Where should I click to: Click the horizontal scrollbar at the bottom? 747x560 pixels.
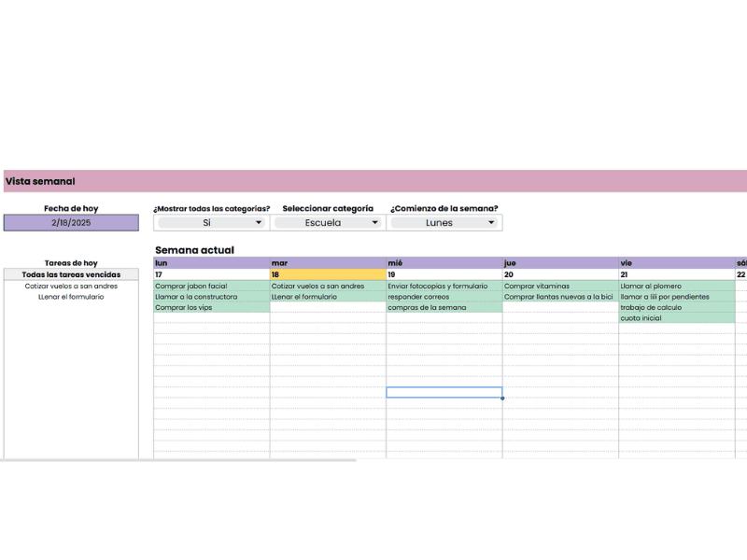pyautogui.click(x=177, y=460)
